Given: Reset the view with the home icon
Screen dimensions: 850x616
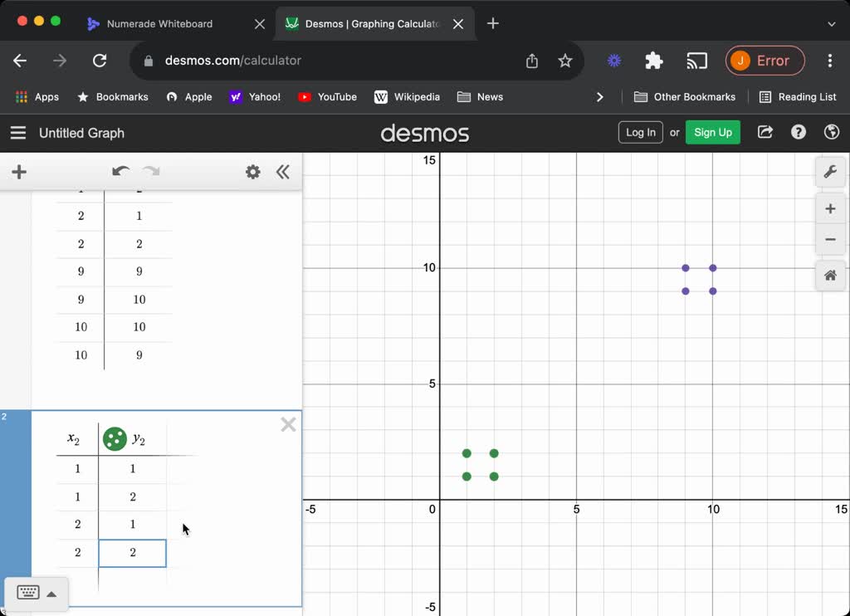Looking at the screenshot, I should 830,275.
